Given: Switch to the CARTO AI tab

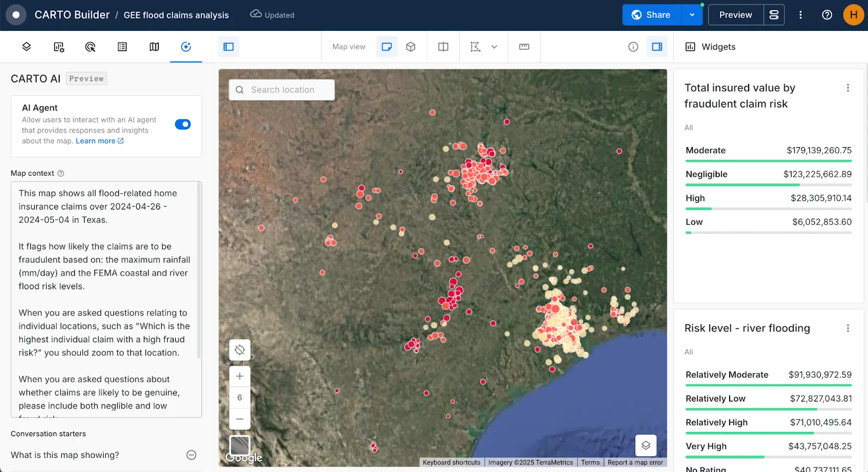Looking at the screenshot, I should point(186,47).
